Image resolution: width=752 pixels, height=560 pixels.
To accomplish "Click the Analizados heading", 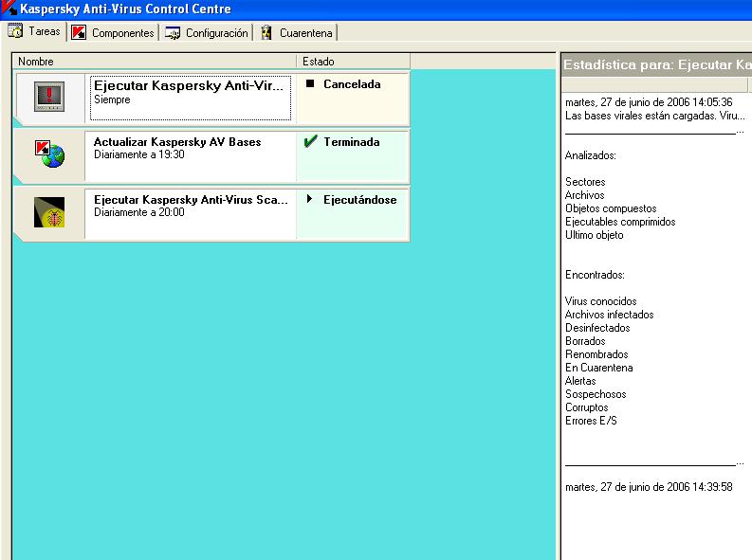I will 591,155.
